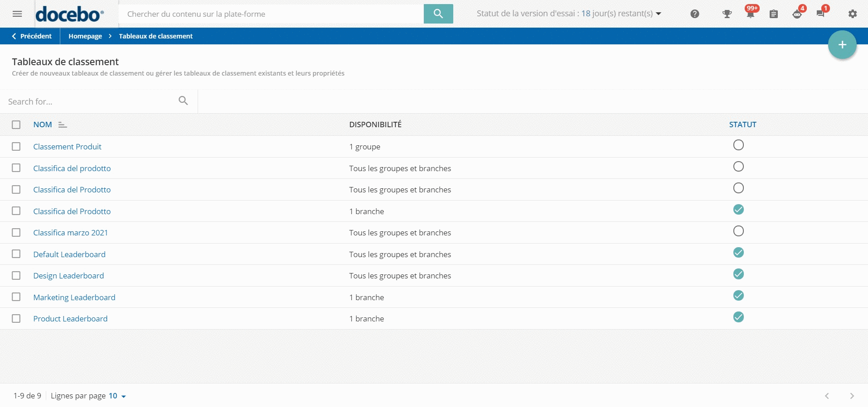The image size is (868, 407).
Task: Open the hamburger main menu
Action: click(x=17, y=14)
